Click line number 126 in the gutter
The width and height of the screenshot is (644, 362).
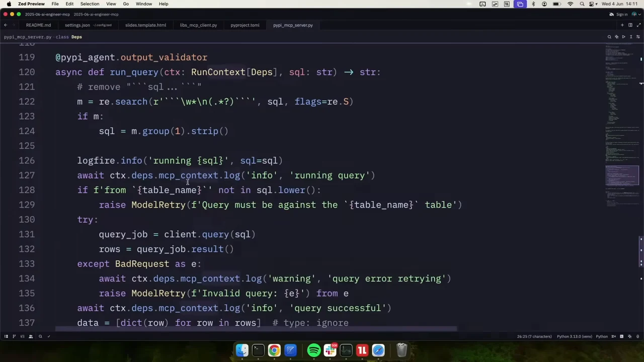(x=27, y=160)
